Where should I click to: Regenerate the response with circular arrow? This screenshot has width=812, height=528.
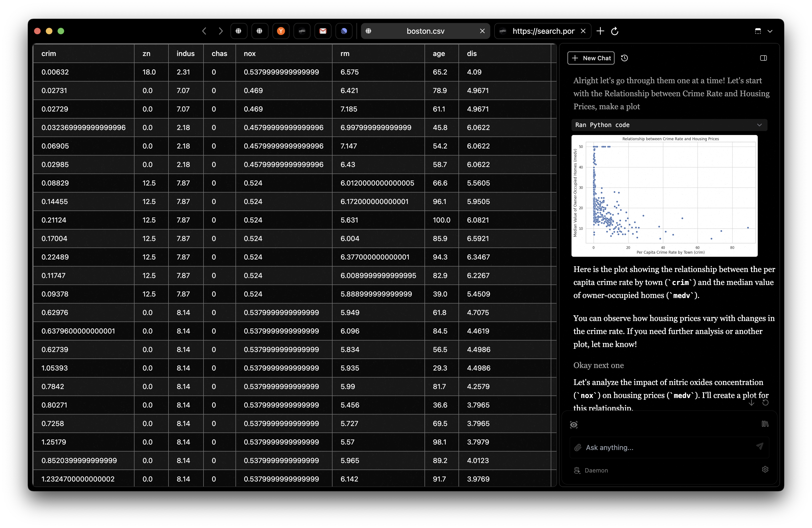click(765, 403)
